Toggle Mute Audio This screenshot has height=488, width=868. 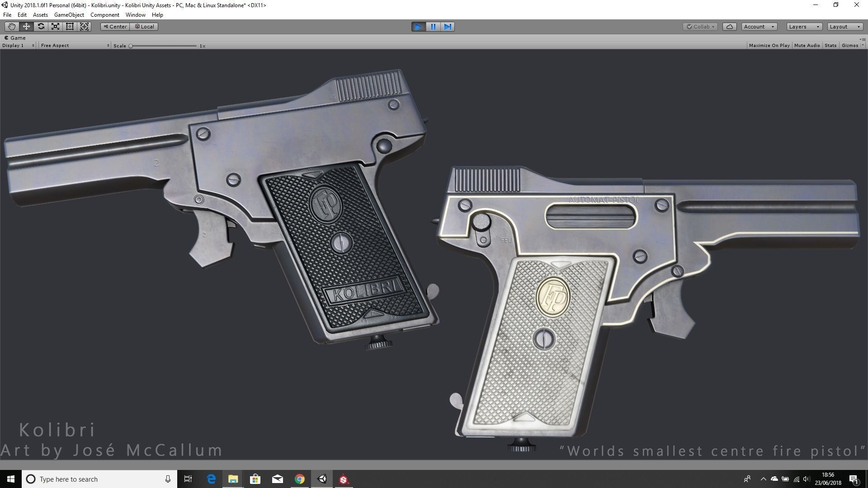[807, 46]
